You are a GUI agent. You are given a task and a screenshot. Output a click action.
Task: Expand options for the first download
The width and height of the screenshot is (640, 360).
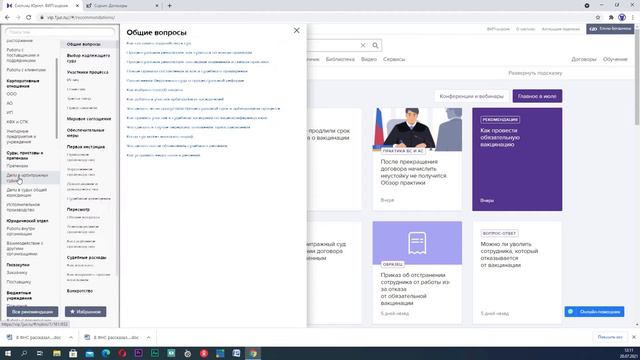[x=71, y=338]
